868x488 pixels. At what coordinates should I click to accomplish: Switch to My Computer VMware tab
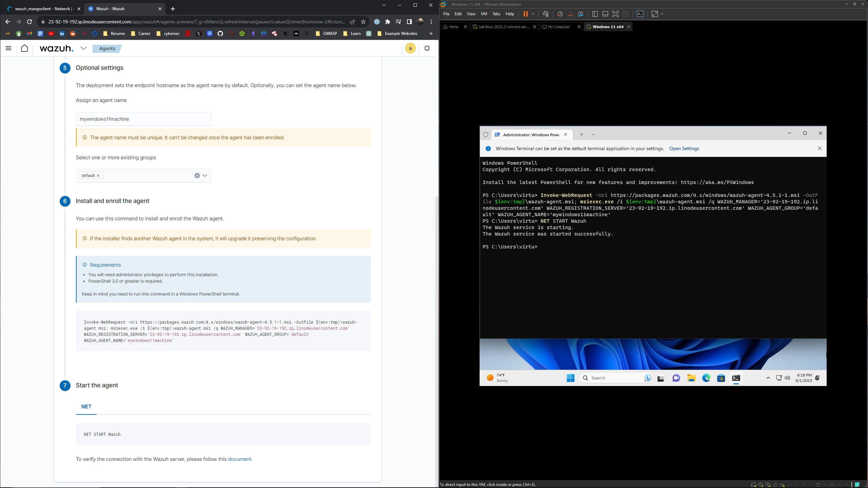[559, 27]
